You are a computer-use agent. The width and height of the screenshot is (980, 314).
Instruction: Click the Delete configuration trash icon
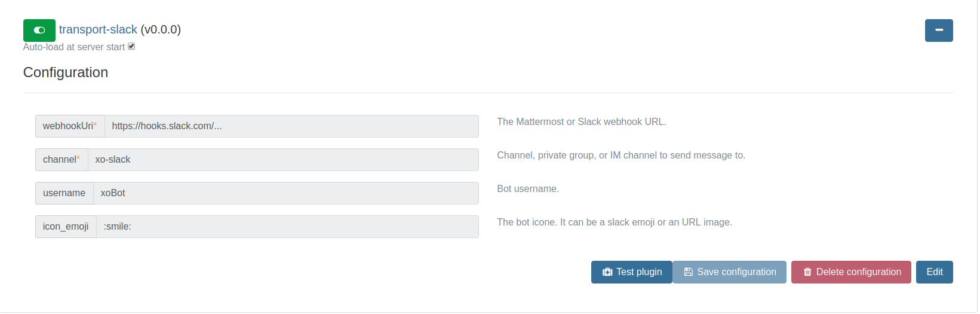[x=807, y=272]
